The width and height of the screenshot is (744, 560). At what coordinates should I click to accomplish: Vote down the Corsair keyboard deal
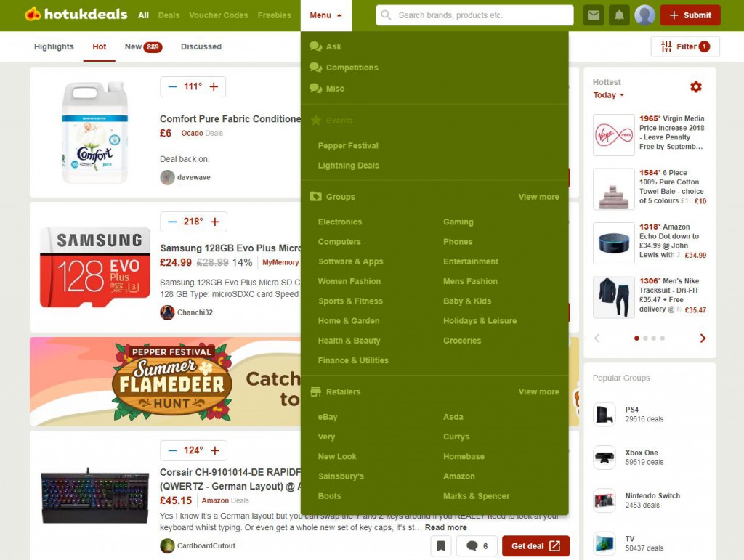click(172, 450)
